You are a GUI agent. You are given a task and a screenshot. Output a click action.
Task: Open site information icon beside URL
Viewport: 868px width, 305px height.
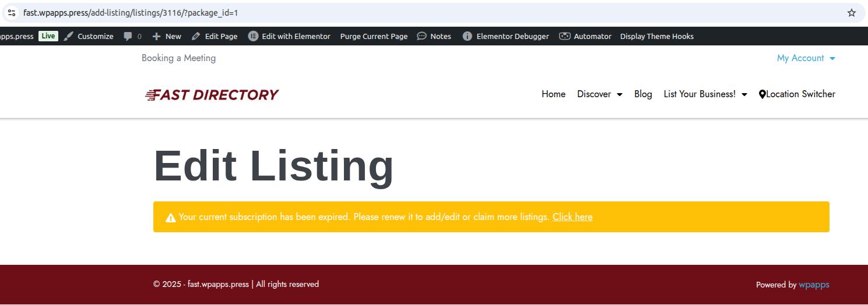pos(12,13)
